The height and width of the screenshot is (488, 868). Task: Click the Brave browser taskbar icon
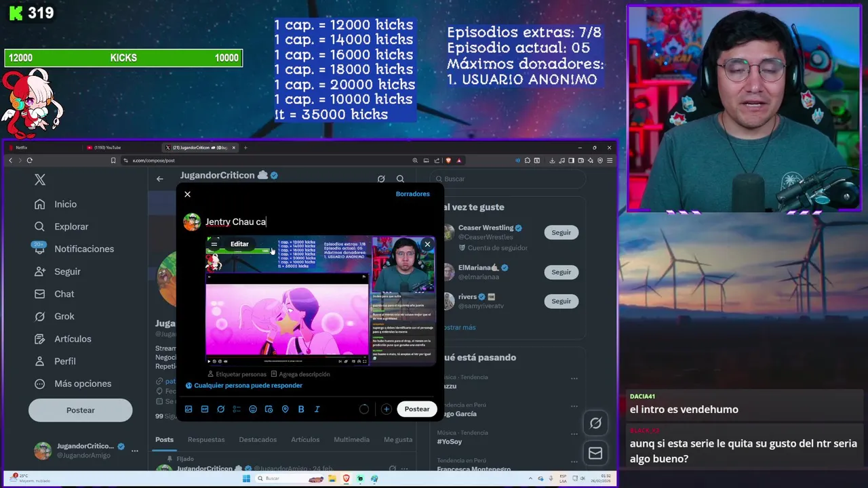pos(347,479)
